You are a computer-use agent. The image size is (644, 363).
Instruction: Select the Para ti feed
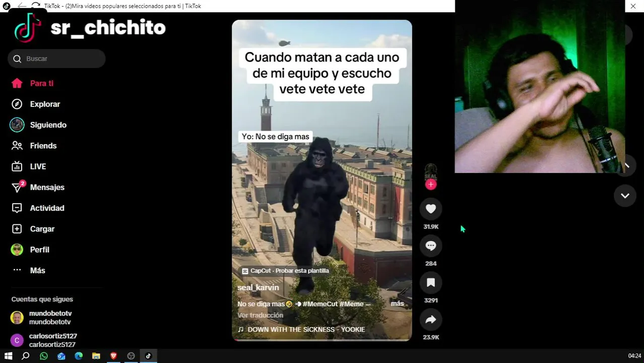42,83
